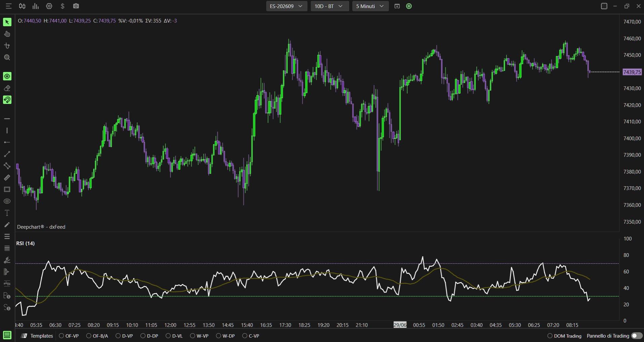Open the ES-202609 symbol dropdown
This screenshot has height=342, width=644.
[x=287, y=6]
